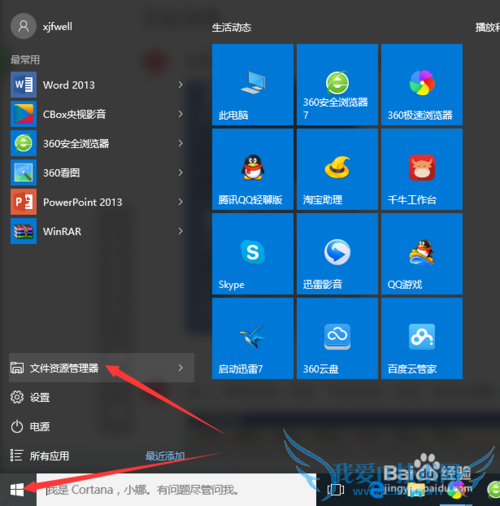Expand 文件资源管理器 arrow
500x506 pixels.
click(180, 368)
